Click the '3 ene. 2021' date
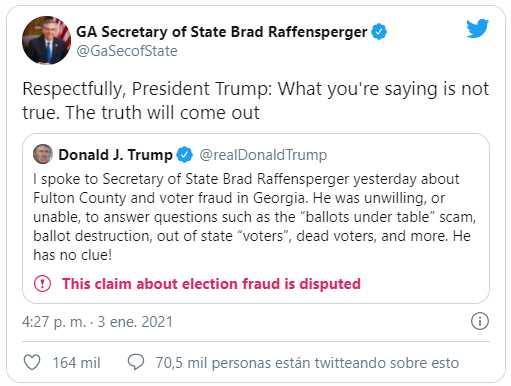 pyautogui.click(x=135, y=322)
